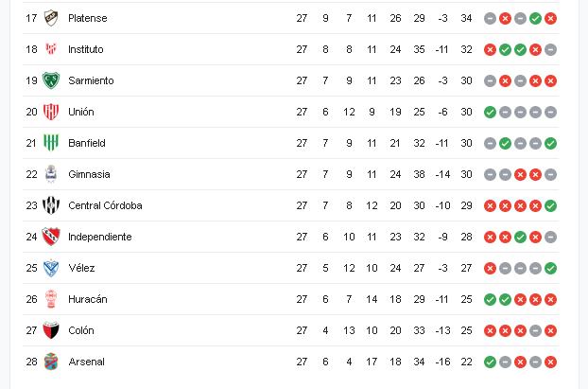Click the Independiente red crest icon
The height and width of the screenshot is (389, 588).
50,237
